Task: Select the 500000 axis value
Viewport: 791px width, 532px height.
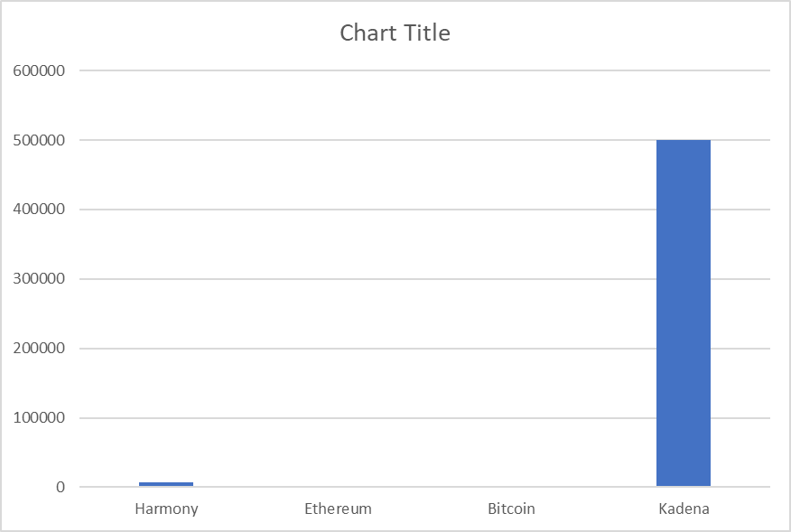Action: (x=41, y=140)
